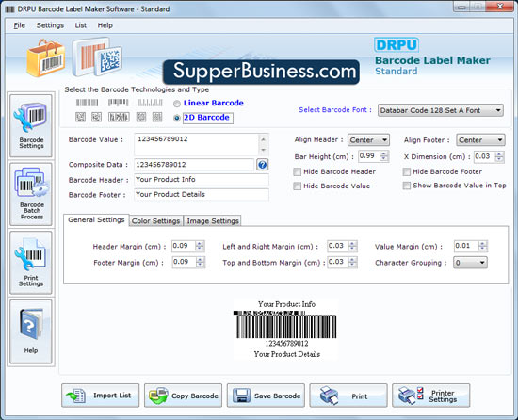Click the X Dimension spinner arrows
Viewport: 518px width, 420px height.
pos(499,156)
